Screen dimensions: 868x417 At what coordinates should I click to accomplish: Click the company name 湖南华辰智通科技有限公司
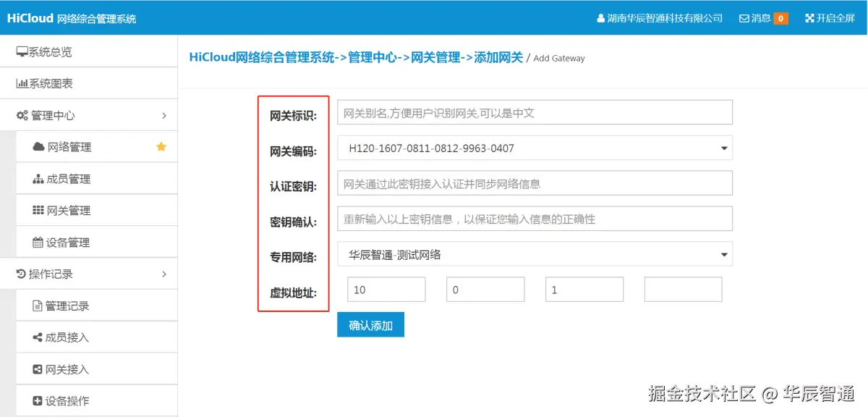point(664,18)
